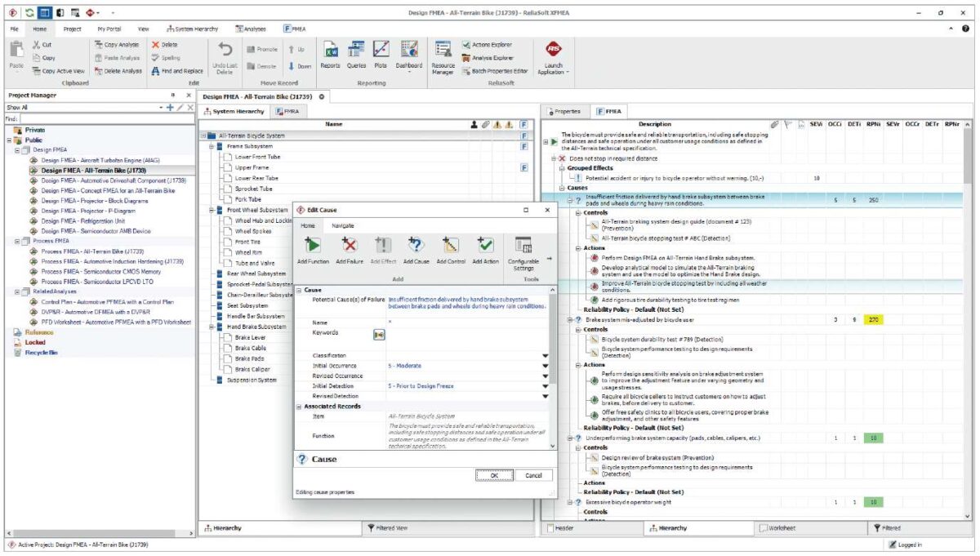Click Cut in the ribbon
Image resolution: width=980 pixels, height=556 pixels.
[42, 45]
